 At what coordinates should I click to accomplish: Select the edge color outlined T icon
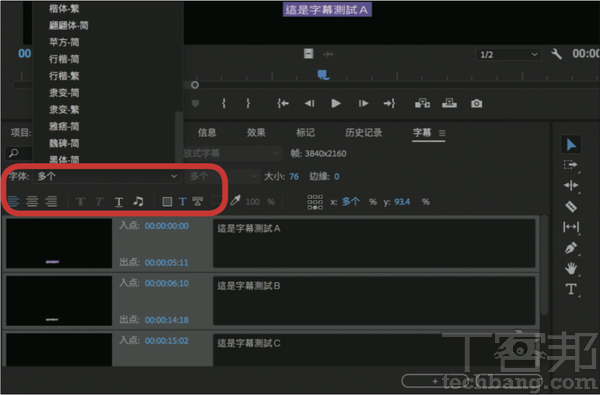point(198,201)
